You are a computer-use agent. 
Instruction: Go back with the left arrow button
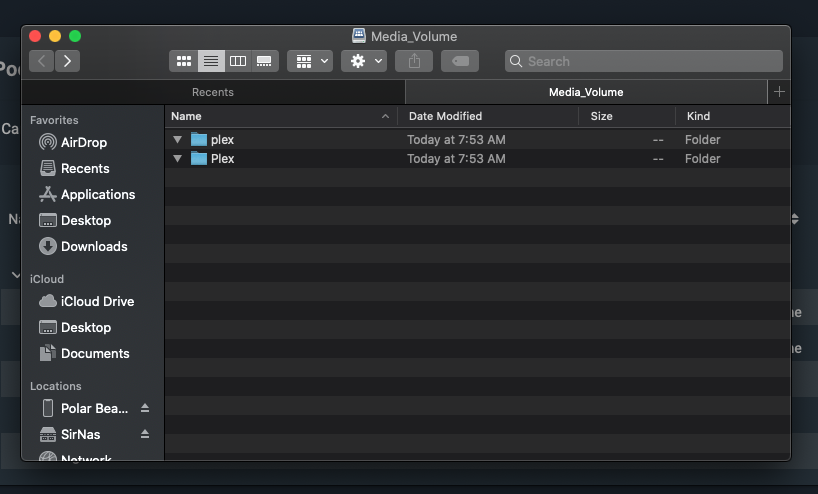42,61
